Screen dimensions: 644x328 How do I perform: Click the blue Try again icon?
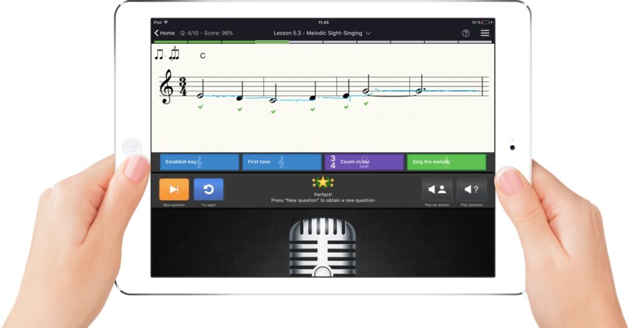[x=208, y=189]
